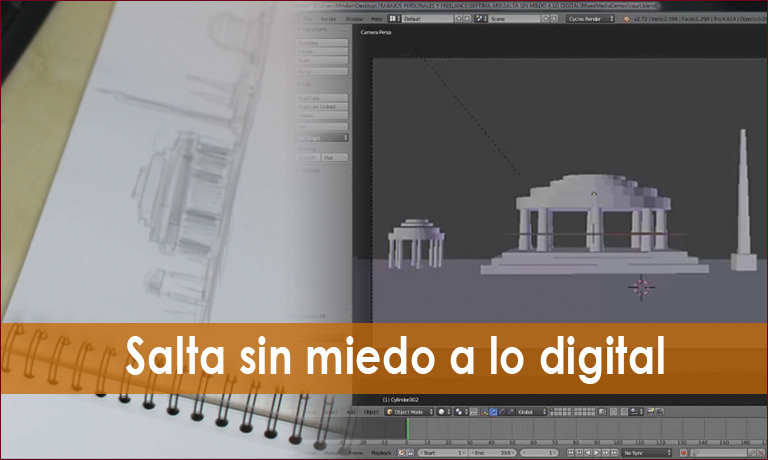768x460 pixels.
Task: Delete the Default screen layout
Action: click(467, 19)
